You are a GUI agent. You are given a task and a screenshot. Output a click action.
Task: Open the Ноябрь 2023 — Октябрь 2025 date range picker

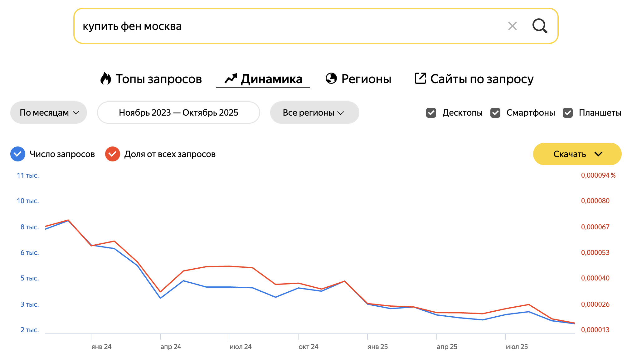[x=178, y=113]
